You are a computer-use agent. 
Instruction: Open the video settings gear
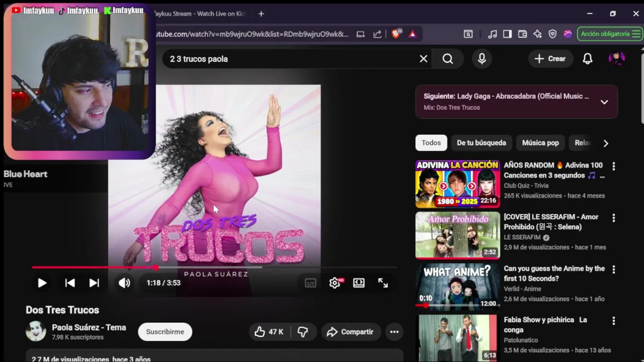click(335, 283)
